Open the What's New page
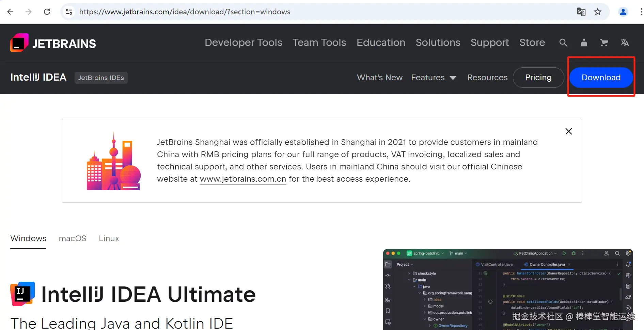This screenshot has width=644, height=330. (380, 78)
